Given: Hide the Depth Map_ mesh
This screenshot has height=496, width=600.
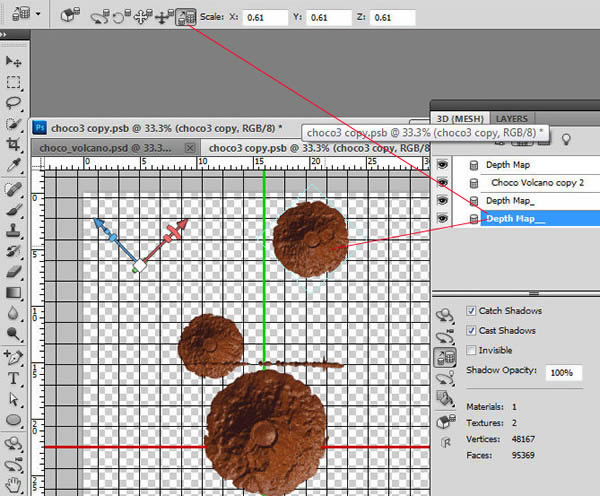Looking at the screenshot, I should [442, 201].
